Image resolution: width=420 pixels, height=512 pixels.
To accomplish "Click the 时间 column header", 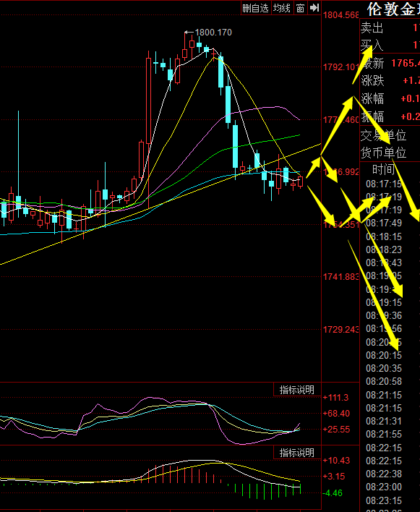I will (383, 169).
